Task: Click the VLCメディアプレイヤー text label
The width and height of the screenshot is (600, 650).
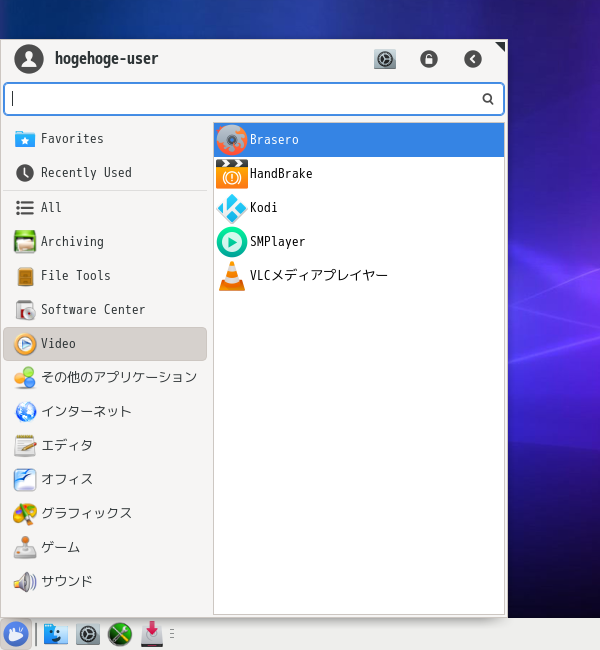Action: click(x=318, y=276)
